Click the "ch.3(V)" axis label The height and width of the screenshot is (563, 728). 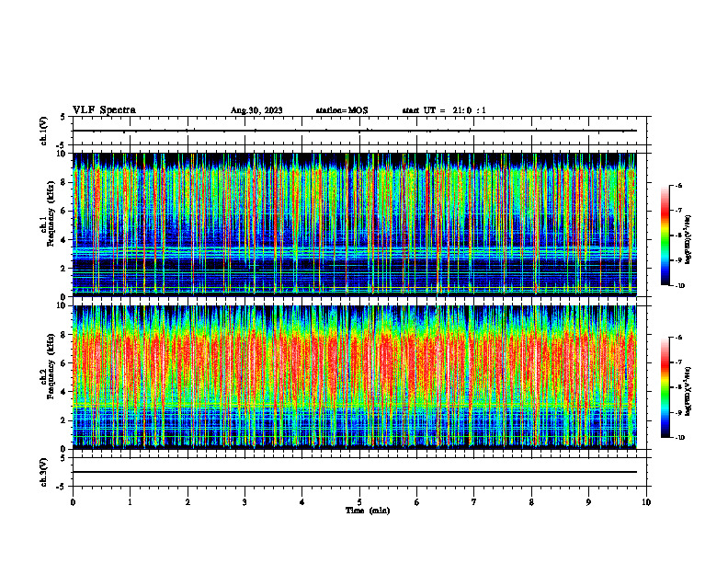(x=44, y=472)
